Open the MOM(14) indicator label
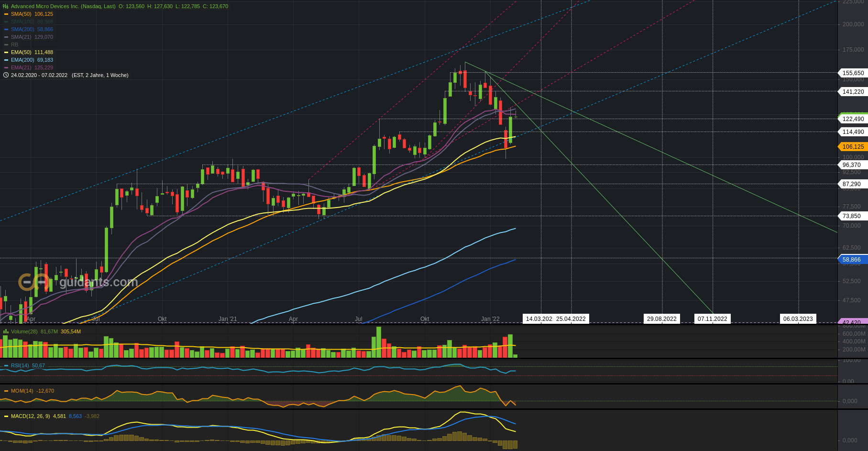 pyautogui.click(x=22, y=391)
